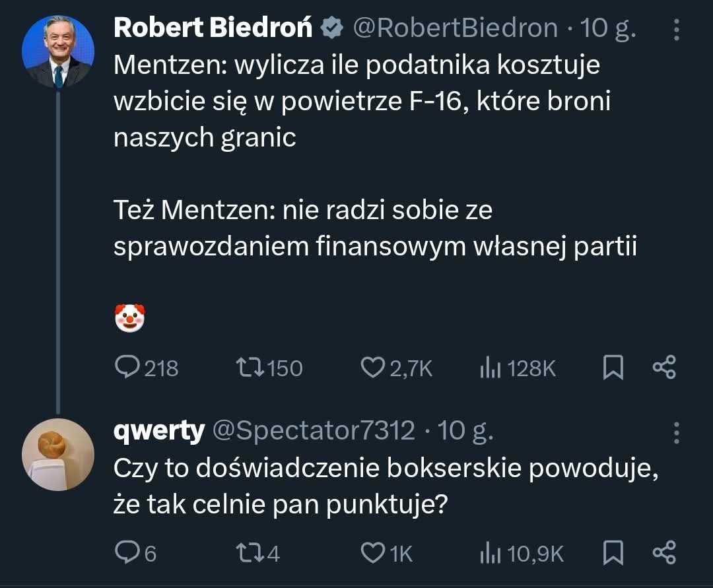
Task: Open the clown emoji in the tweet
Action: (130, 317)
